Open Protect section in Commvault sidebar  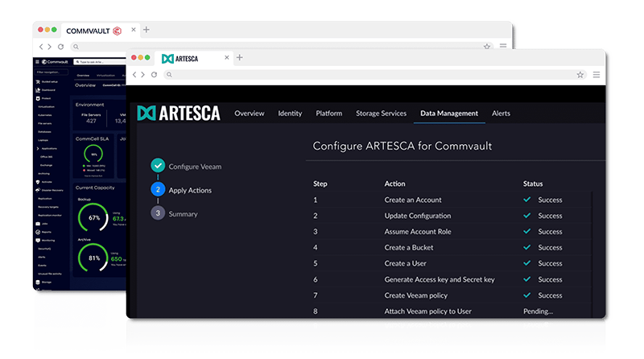(43, 98)
